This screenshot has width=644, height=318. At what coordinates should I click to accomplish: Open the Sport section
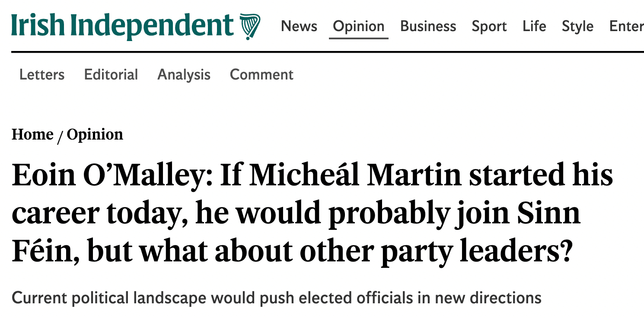tap(489, 26)
